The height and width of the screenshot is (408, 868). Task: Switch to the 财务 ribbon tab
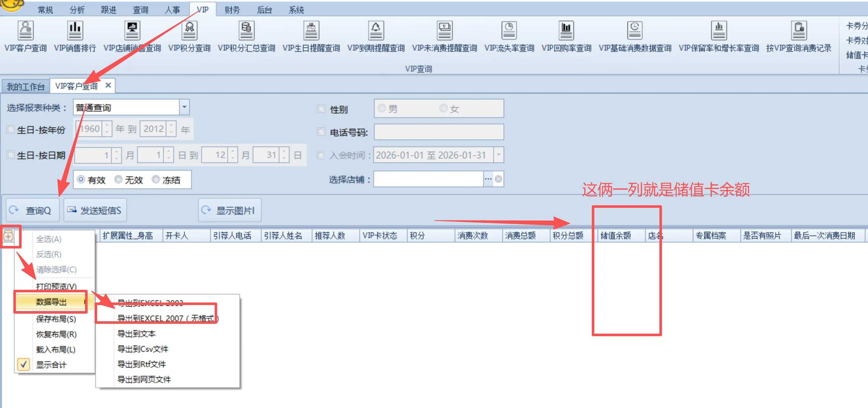point(232,10)
